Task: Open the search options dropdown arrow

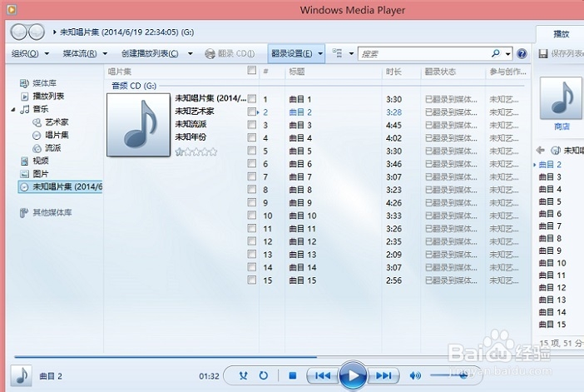Action: [508, 54]
